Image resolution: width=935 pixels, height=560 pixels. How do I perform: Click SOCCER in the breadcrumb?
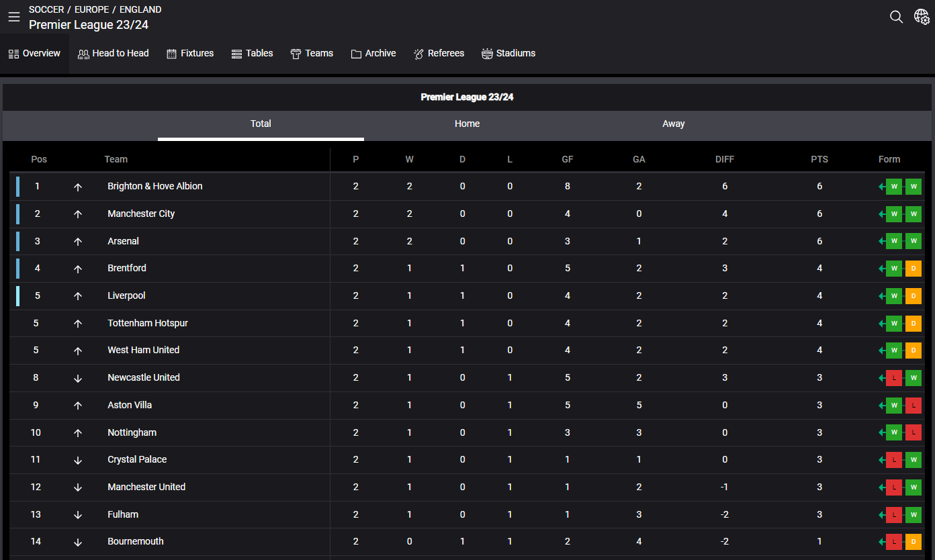click(x=46, y=9)
